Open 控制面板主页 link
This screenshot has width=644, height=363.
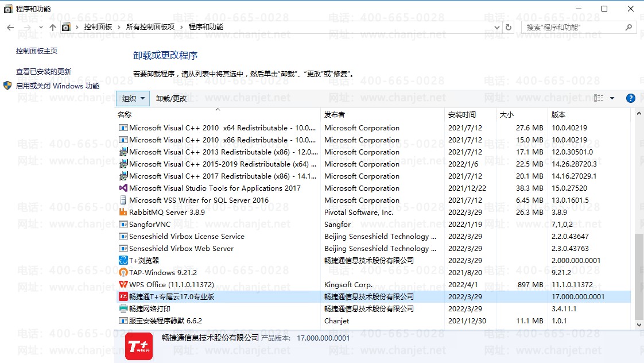(x=37, y=51)
